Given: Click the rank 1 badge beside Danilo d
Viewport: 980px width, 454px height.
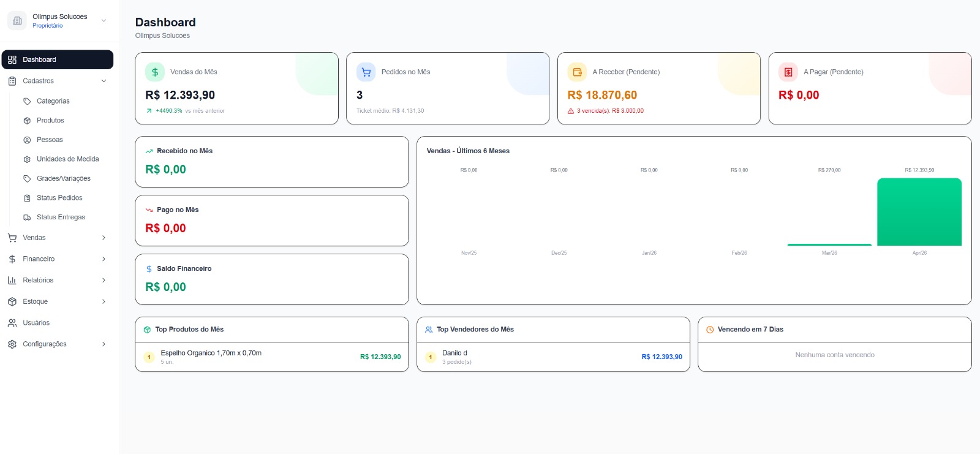Looking at the screenshot, I should click(431, 357).
